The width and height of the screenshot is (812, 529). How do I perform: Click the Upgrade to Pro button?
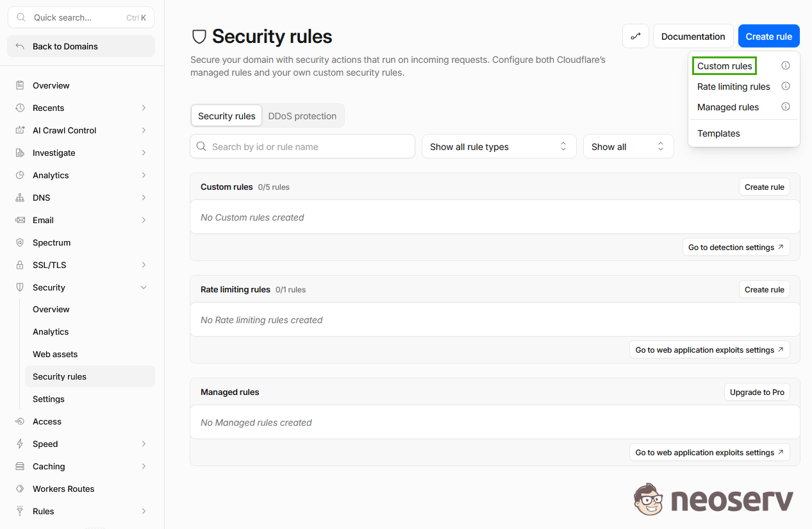point(757,392)
